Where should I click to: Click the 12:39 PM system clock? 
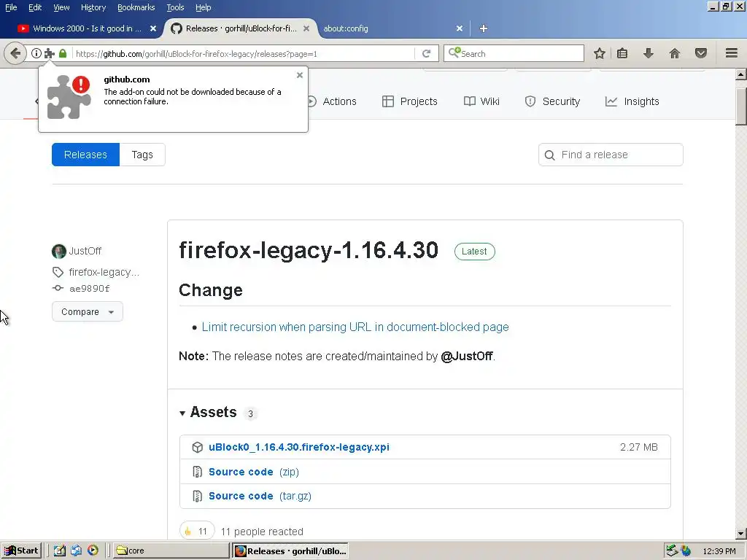coord(719,551)
